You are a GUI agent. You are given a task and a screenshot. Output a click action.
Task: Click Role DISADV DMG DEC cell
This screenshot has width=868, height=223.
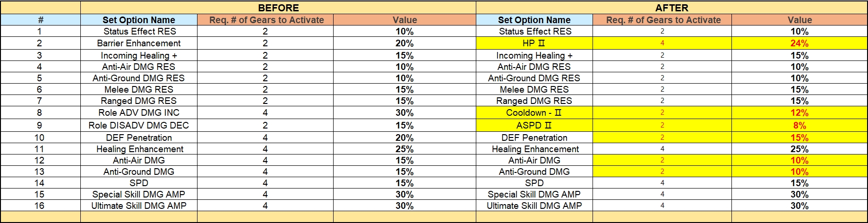tap(139, 125)
